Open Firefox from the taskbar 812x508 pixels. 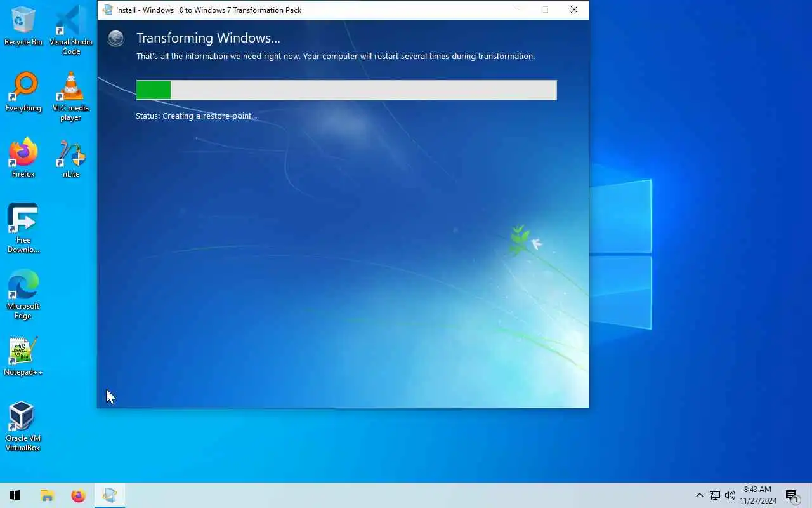click(78, 495)
